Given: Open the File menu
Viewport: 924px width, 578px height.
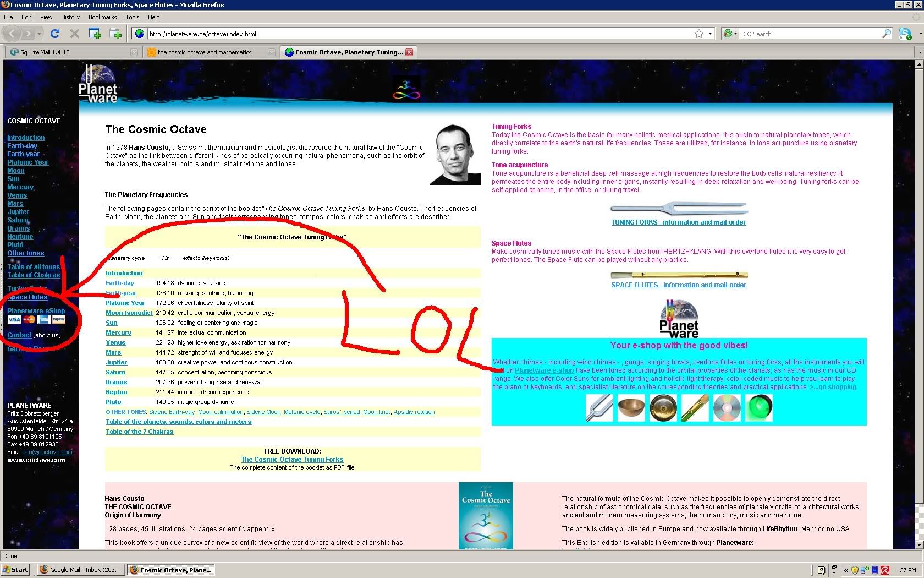Looking at the screenshot, I should click(8, 17).
